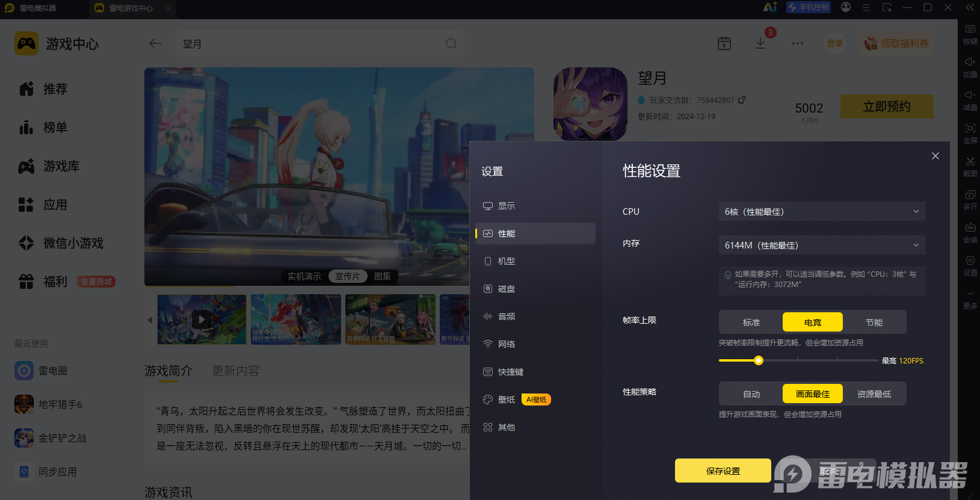Copy the player group number 753442807

click(742, 100)
